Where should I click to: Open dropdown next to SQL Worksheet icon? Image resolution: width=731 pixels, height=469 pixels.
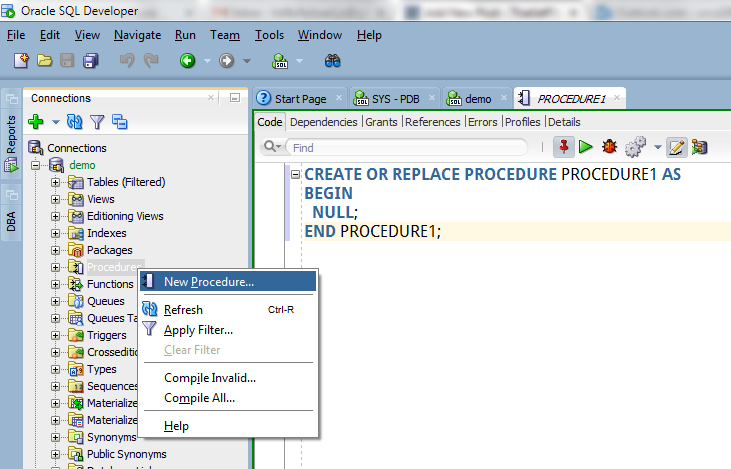(x=299, y=61)
